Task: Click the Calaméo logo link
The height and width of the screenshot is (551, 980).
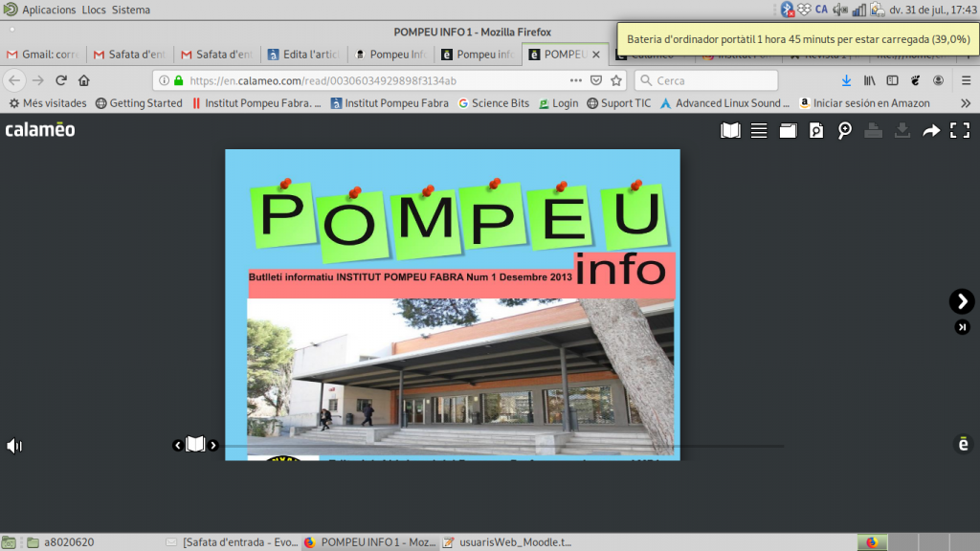Action: coord(40,130)
